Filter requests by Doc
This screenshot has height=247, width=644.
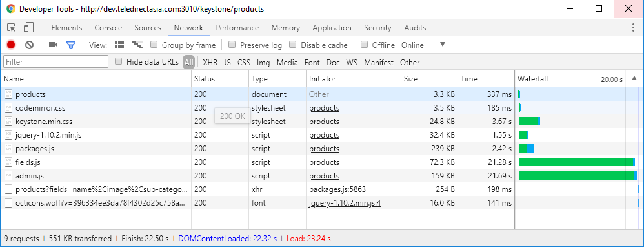coord(333,63)
